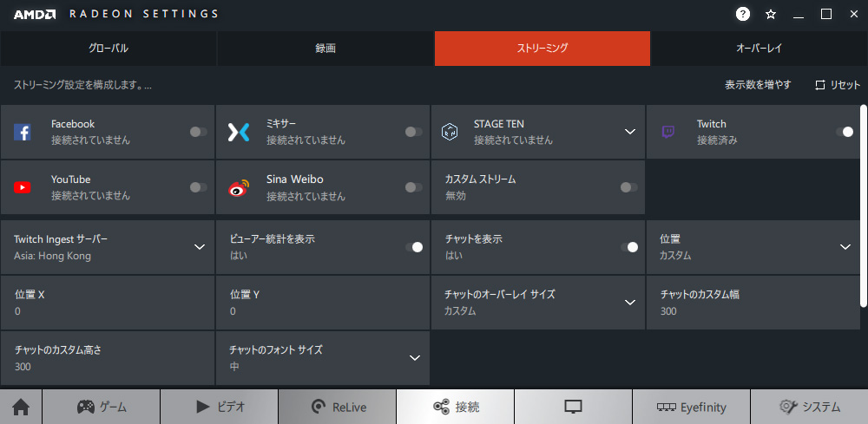Screen dimensions: 868x424
Task: Click the 接続済み status under Twitch
Action: 717,140
